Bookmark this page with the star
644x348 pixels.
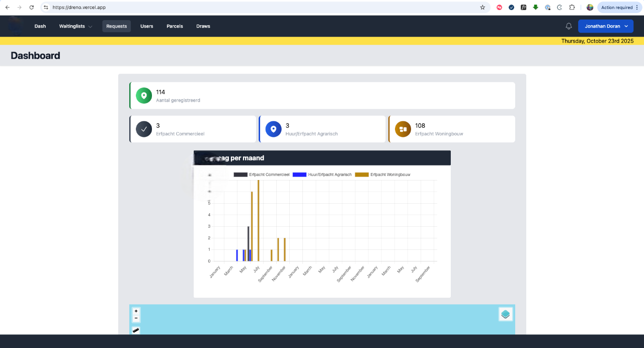[482, 8]
